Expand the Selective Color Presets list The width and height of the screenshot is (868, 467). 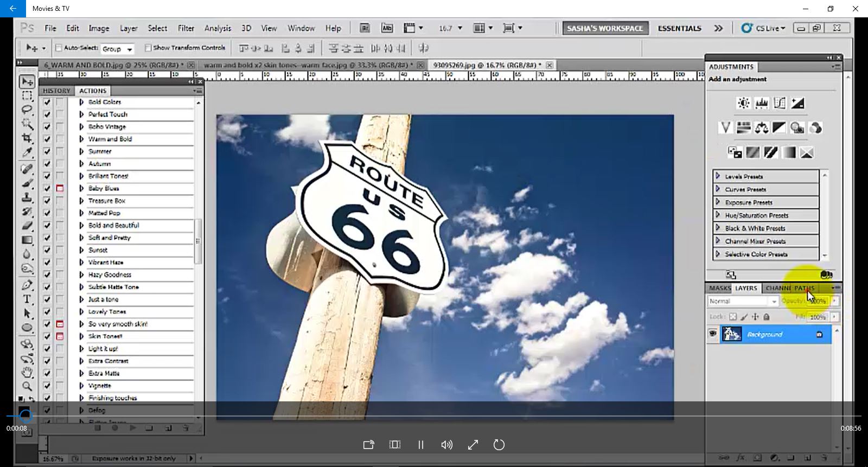coord(718,254)
